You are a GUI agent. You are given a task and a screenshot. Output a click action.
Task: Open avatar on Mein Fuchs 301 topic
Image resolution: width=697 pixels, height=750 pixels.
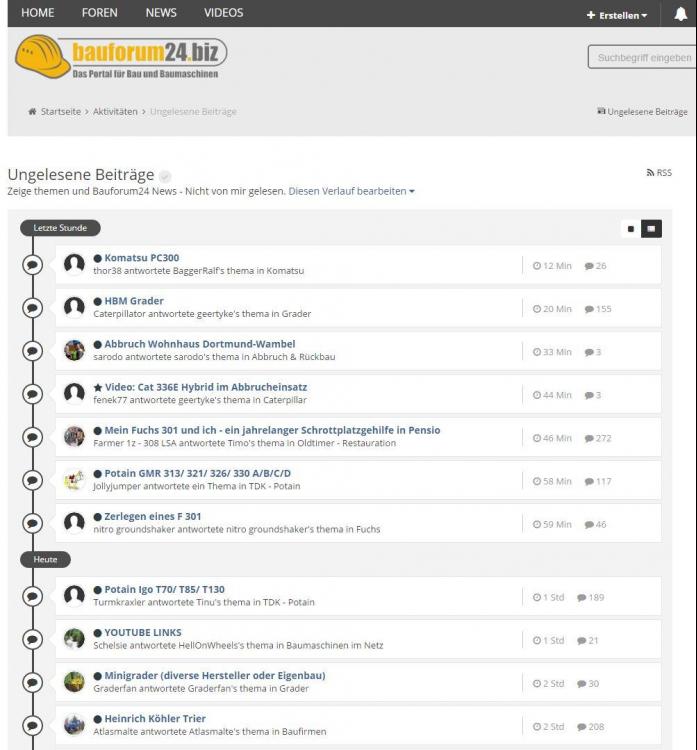tap(74, 436)
